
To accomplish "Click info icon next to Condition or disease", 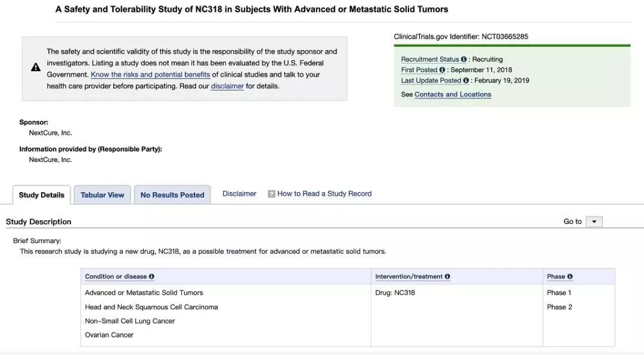I will pos(151,277).
